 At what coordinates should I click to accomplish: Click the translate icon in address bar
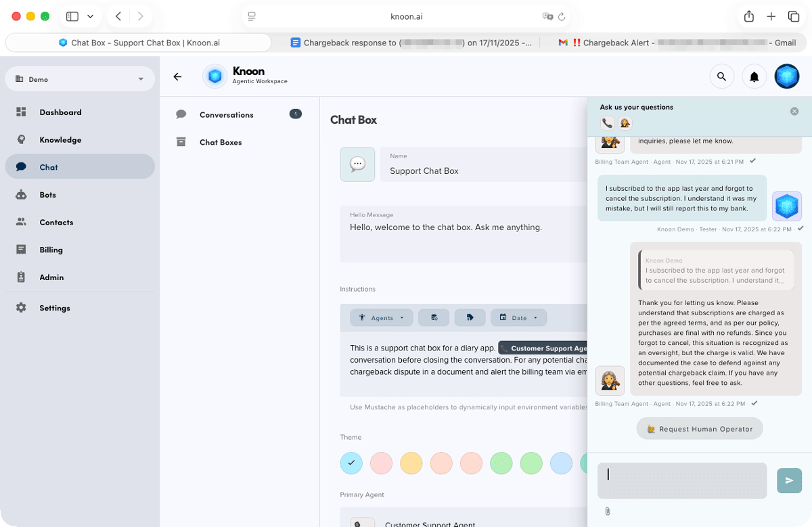(x=547, y=16)
